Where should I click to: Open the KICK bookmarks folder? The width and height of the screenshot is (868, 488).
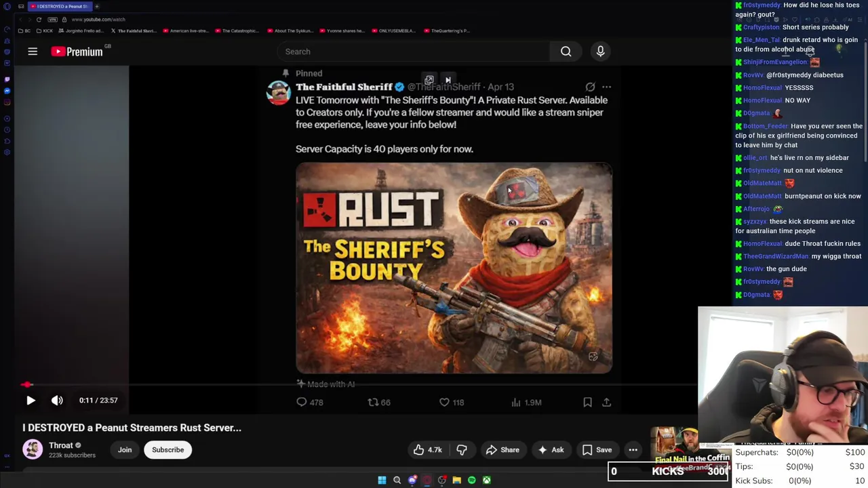[45, 30]
